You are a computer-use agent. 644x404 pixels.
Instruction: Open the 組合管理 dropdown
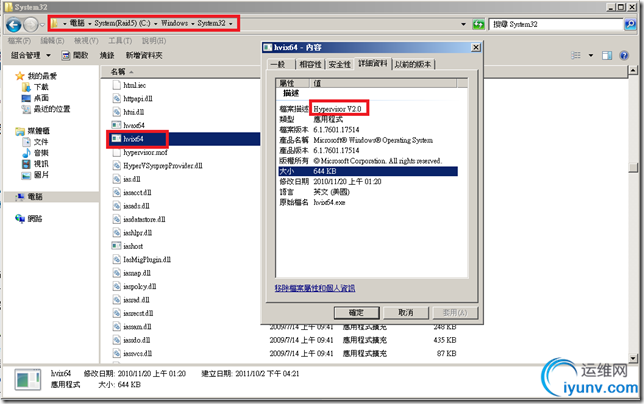tap(31, 55)
